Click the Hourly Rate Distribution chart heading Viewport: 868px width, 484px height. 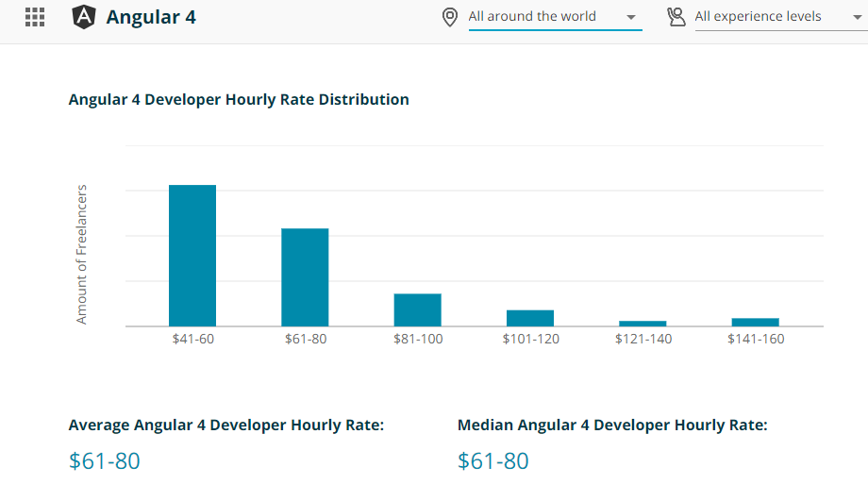click(239, 100)
